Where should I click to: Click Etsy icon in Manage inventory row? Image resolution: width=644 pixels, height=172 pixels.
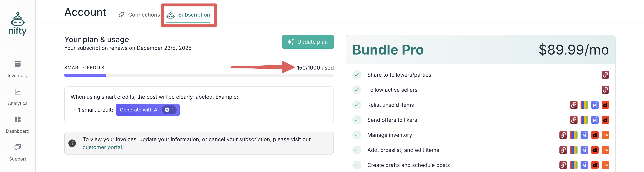[605, 135]
